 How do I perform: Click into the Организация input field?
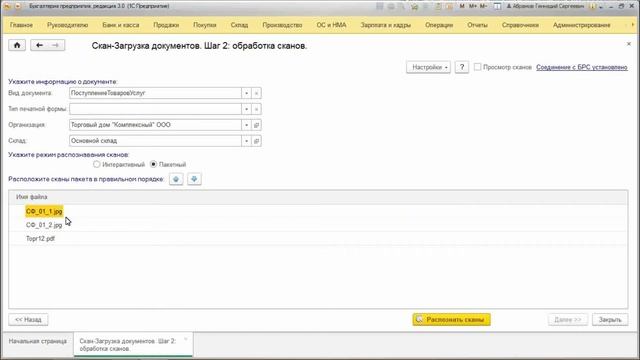coord(155,125)
